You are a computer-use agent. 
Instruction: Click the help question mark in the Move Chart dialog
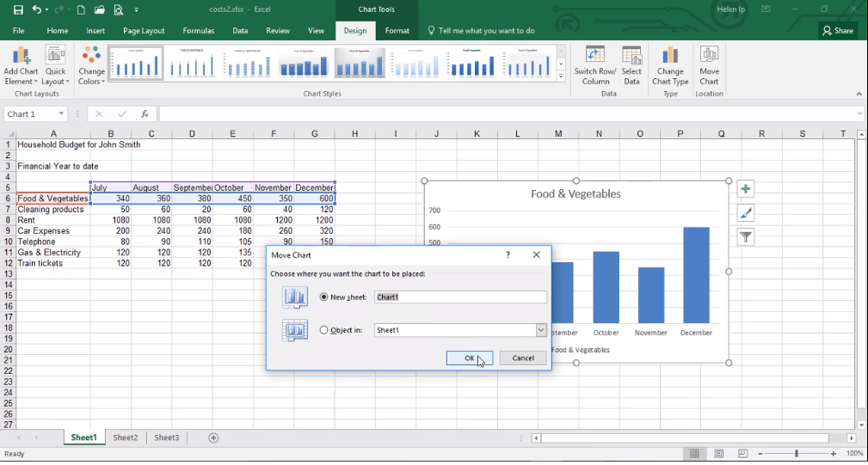508,255
